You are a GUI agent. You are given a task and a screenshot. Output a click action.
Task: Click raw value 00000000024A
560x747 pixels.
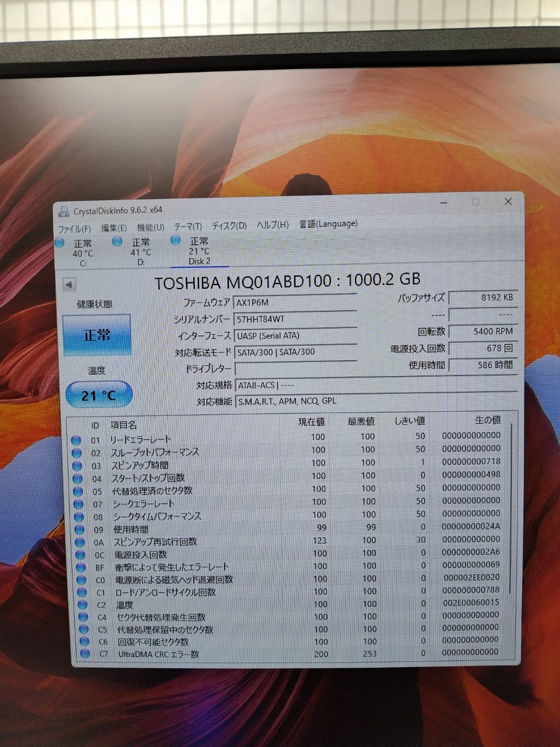(471, 526)
